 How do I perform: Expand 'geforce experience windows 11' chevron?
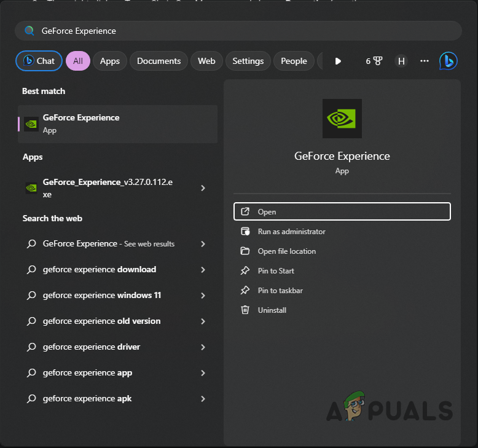tap(203, 296)
